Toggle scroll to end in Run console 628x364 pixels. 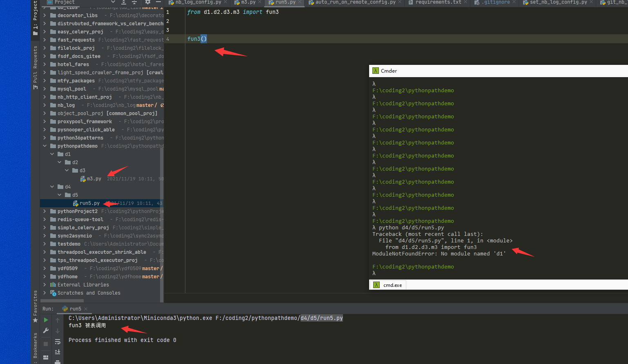click(58, 352)
